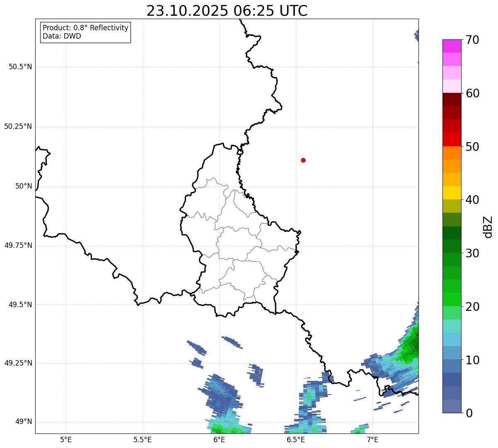Click the "Product: 0.8° Reflectivity" label

[86, 28]
